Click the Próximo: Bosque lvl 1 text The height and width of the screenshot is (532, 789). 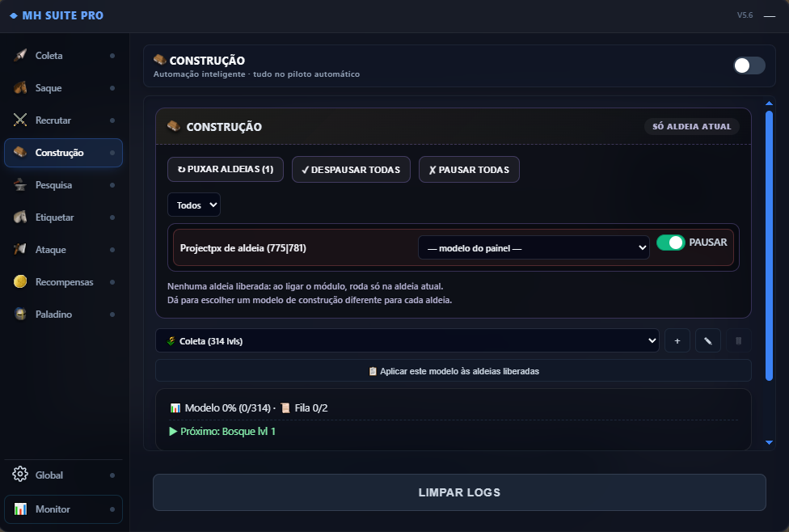click(228, 431)
